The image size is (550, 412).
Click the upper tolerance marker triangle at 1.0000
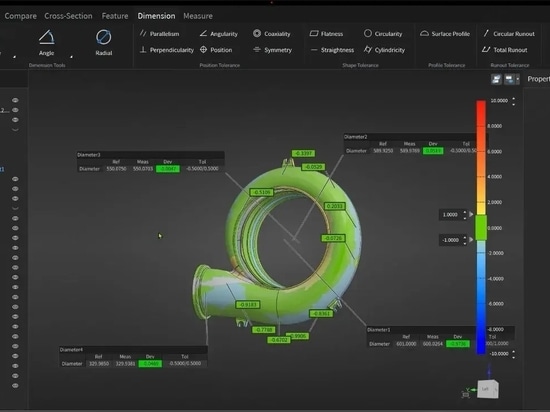pos(471,214)
